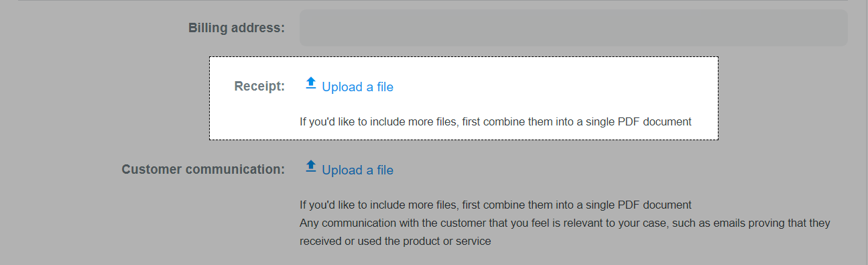Click the upload arrow icon beside Customer communication
Image resolution: width=868 pixels, height=265 pixels.
point(310,166)
